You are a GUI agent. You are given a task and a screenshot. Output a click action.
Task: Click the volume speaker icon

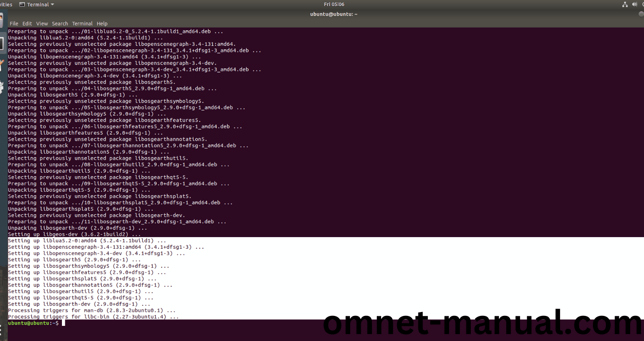point(635,4)
